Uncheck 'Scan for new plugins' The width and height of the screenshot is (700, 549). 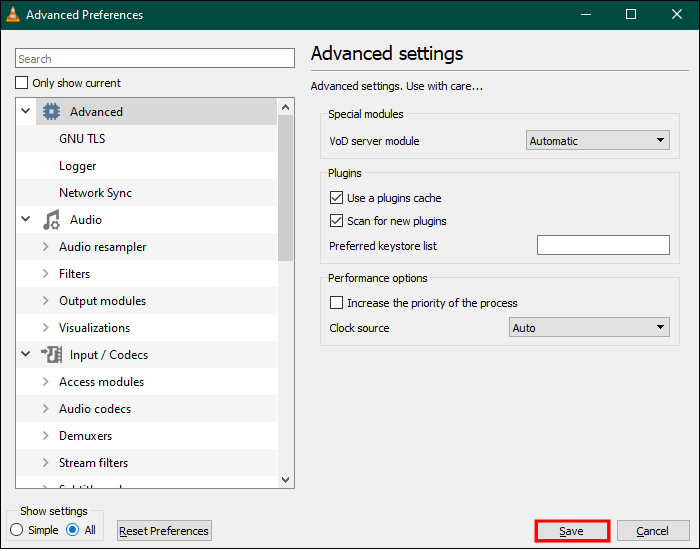click(336, 221)
